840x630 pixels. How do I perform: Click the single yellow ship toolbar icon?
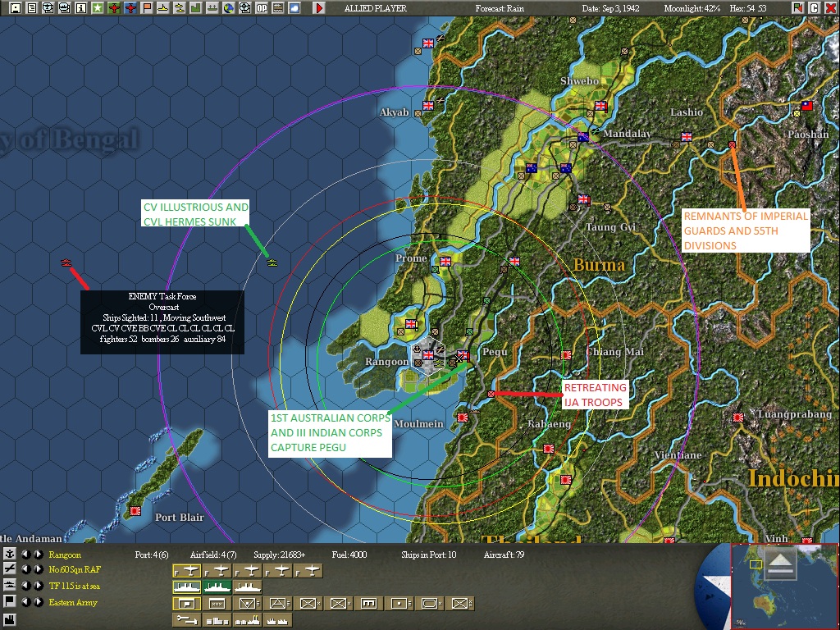click(163, 8)
